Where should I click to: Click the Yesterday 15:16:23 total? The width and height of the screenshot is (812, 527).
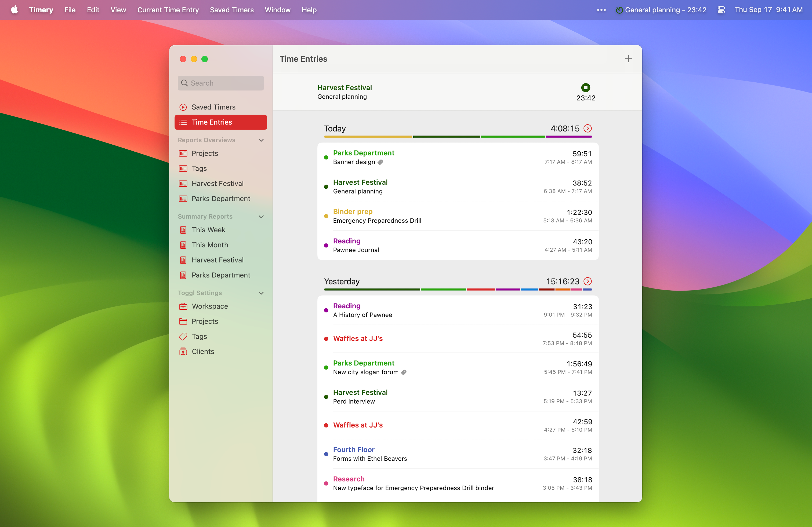click(x=563, y=281)
